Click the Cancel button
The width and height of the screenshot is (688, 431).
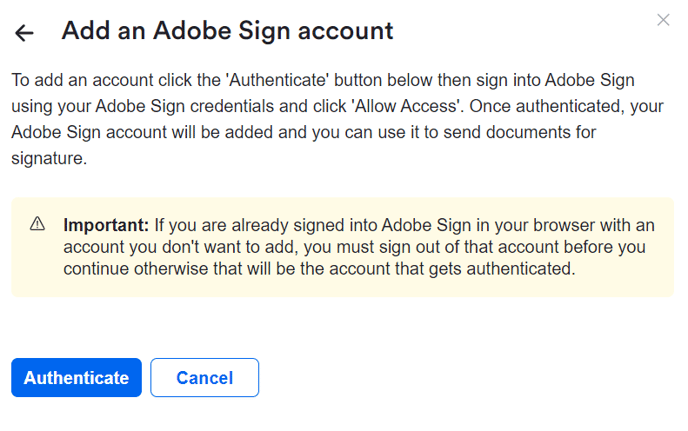coord(204,378)
